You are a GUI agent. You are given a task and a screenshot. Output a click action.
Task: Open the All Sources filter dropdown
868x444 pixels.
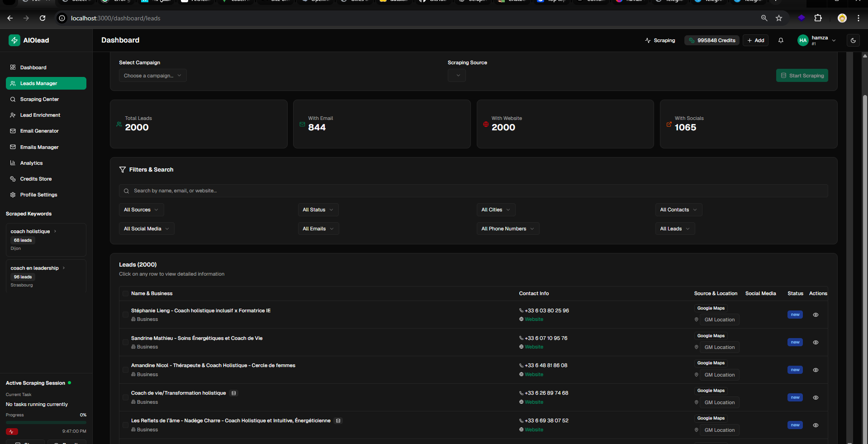point(141,210)
